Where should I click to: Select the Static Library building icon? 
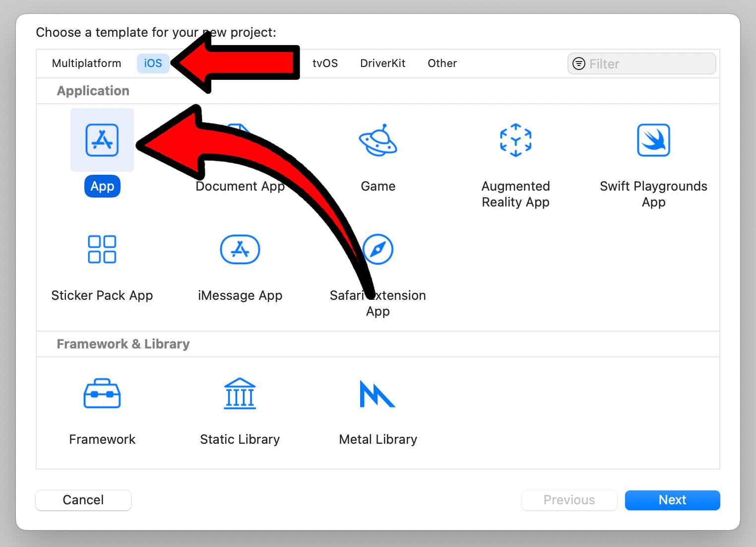click(x=240, y=394)
